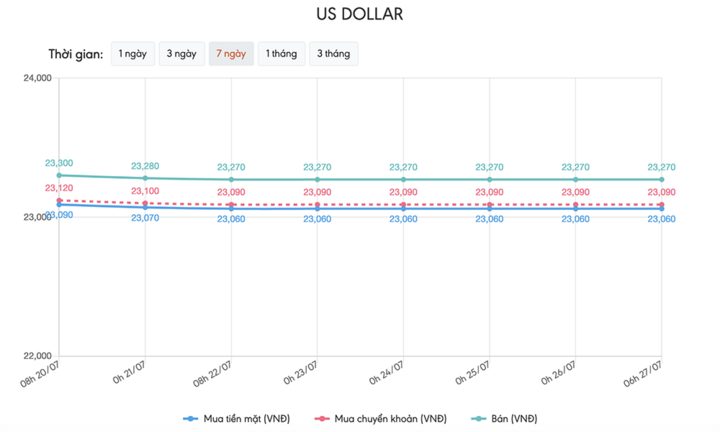
Task: Switch to the "3 ngày" time range
Action: tap(181, 54)
